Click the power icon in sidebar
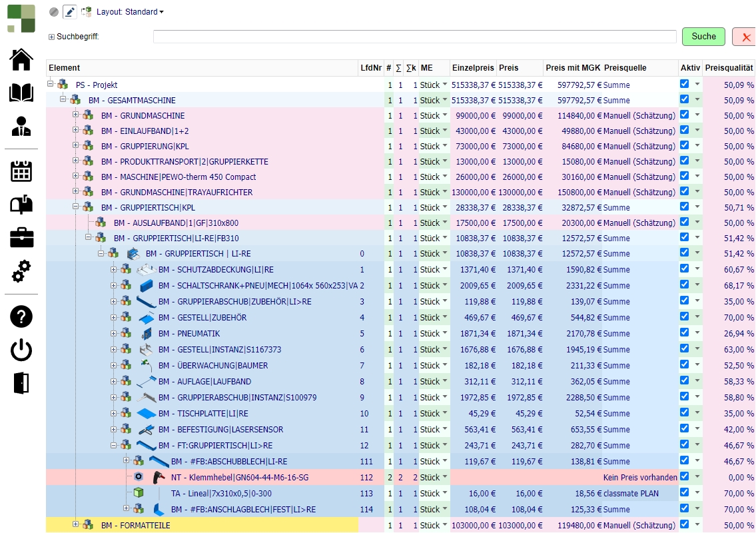Screen dimensions: 756x533 point(21,350)
